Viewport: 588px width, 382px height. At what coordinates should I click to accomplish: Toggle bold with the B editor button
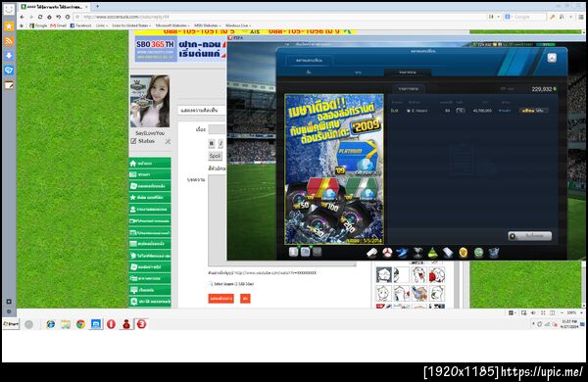(x=212, y=143)
